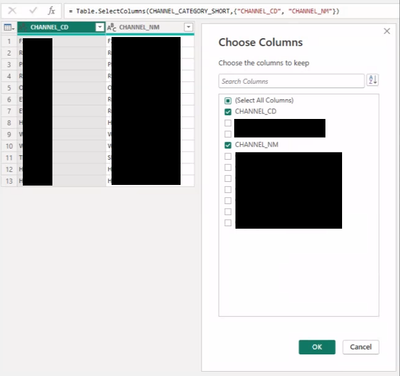Open CHANNEL_CD column filter dropdown
The image size is (400, 376).
(100, 27)
